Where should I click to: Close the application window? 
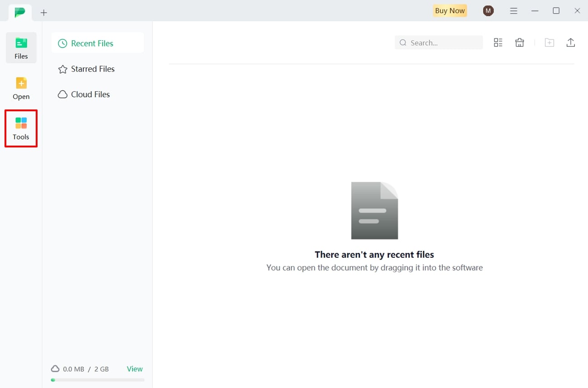click(578, 11)
